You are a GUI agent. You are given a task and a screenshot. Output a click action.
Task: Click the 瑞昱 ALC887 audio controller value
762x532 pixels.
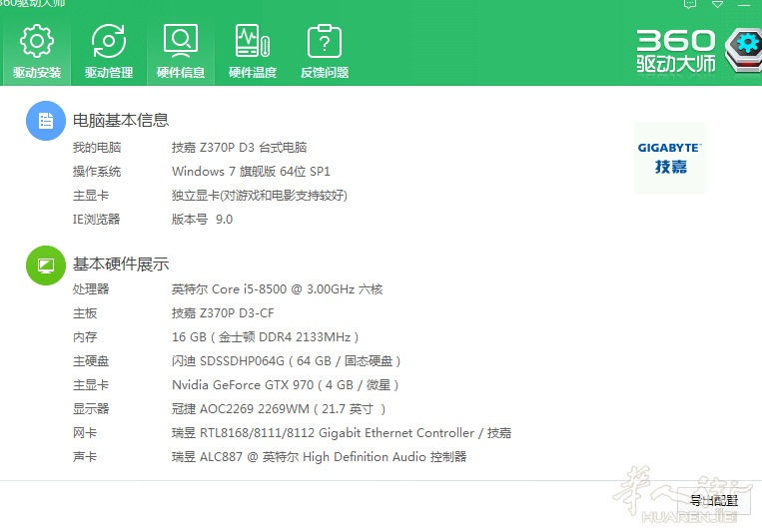tap(319, 457)
